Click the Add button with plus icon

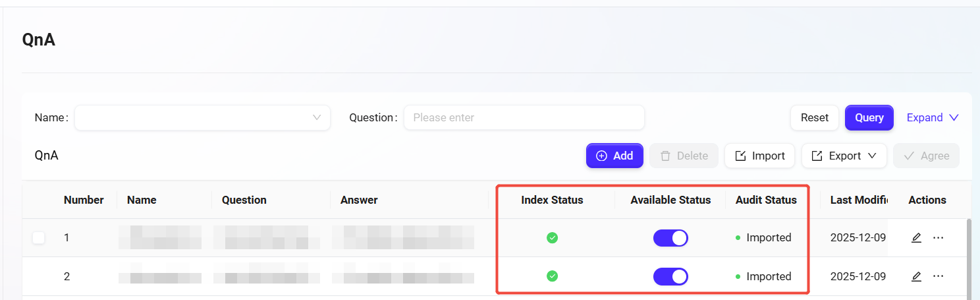click(614, 156)
